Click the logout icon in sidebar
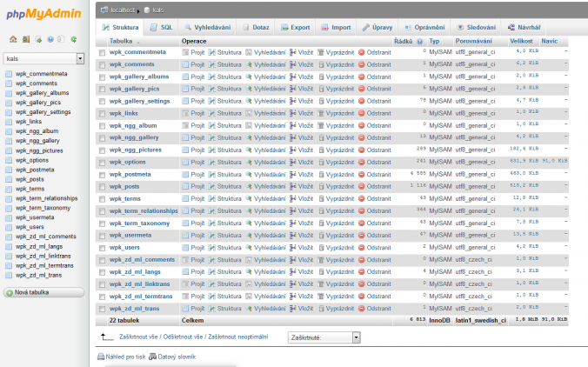Viewport: 588px width, 367px height. pos(26,39)
